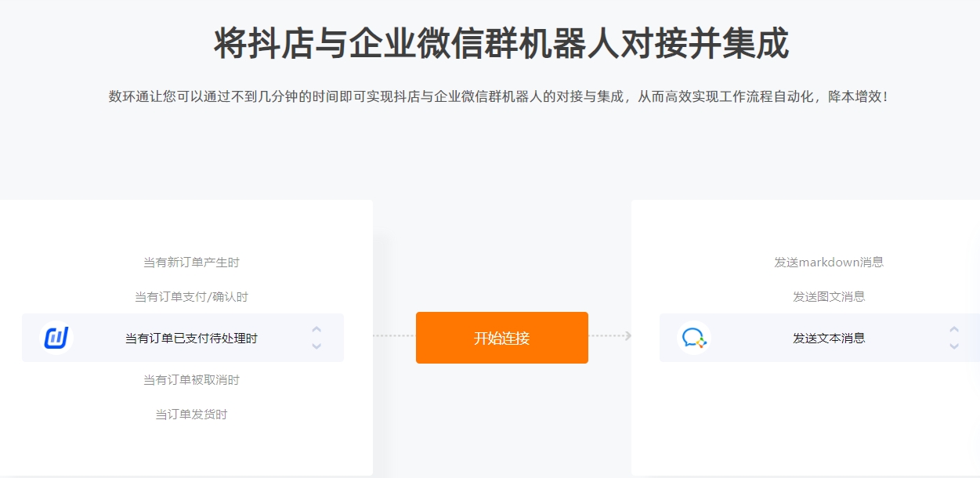This screenshot has width=980, height=478.
Task: Click the orange 开始连接 button
Action: (501, 338)
